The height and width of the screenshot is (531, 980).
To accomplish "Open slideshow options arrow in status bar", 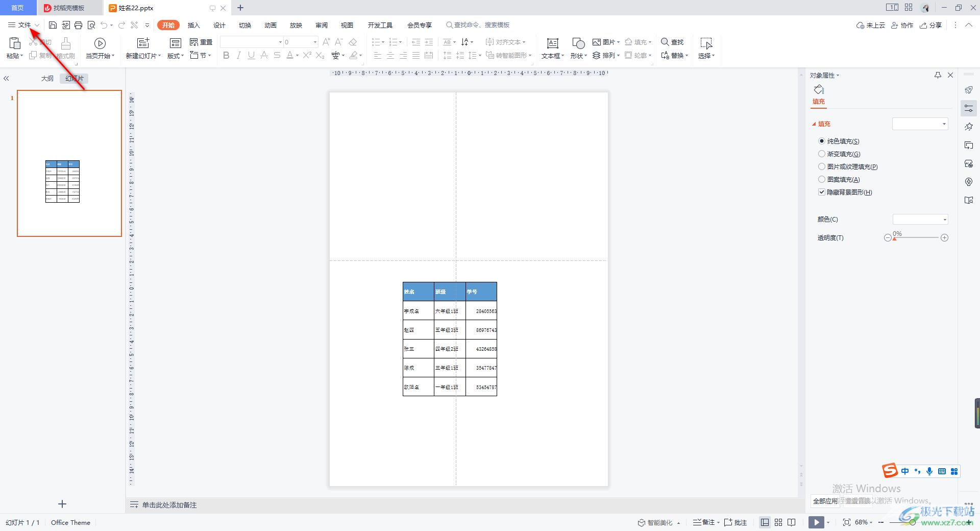I will [x=828, y=522].
